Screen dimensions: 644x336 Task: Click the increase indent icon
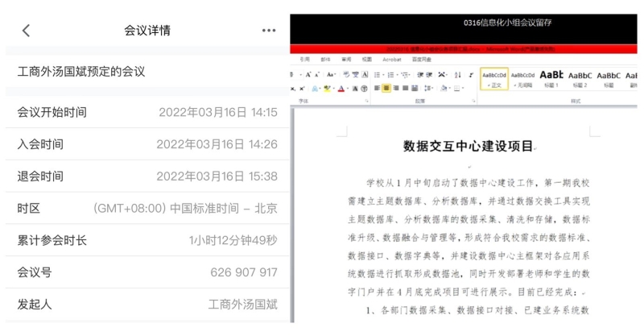coord(428,75)
